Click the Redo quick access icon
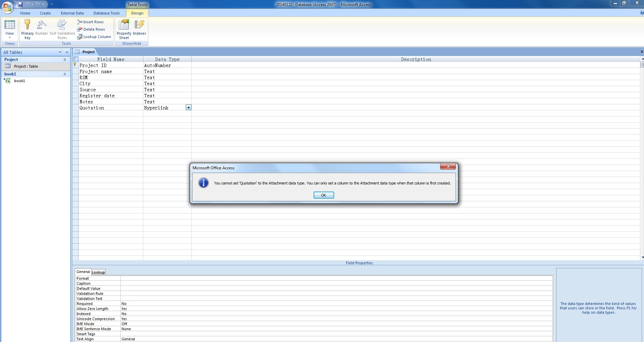This screenshot has height=342, width=644. tap(38, 4)
